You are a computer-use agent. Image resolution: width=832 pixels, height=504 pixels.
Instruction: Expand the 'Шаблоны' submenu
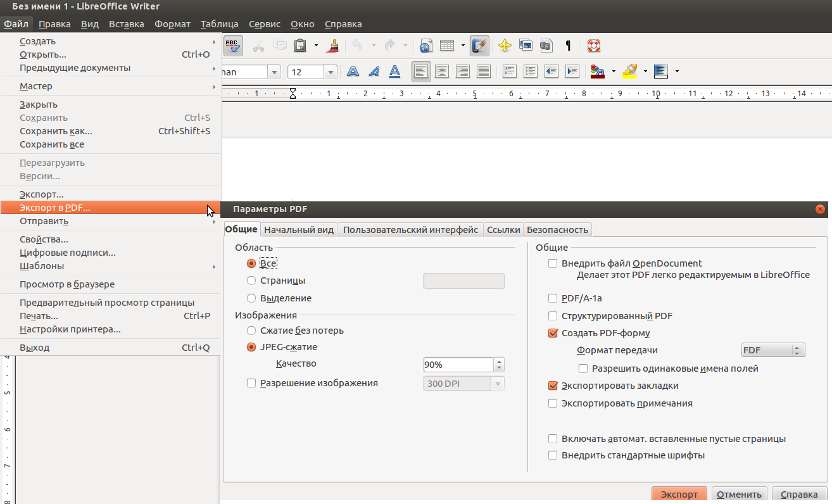click(x=111, y=266)
